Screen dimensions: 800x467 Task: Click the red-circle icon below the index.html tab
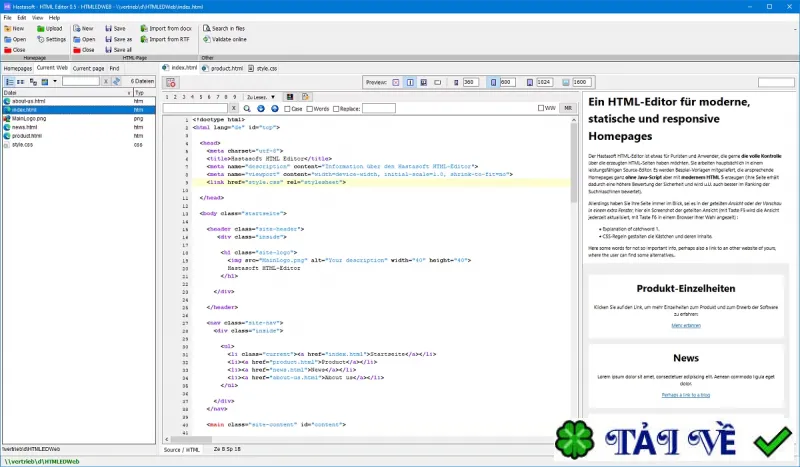click(x=170, y=82)
